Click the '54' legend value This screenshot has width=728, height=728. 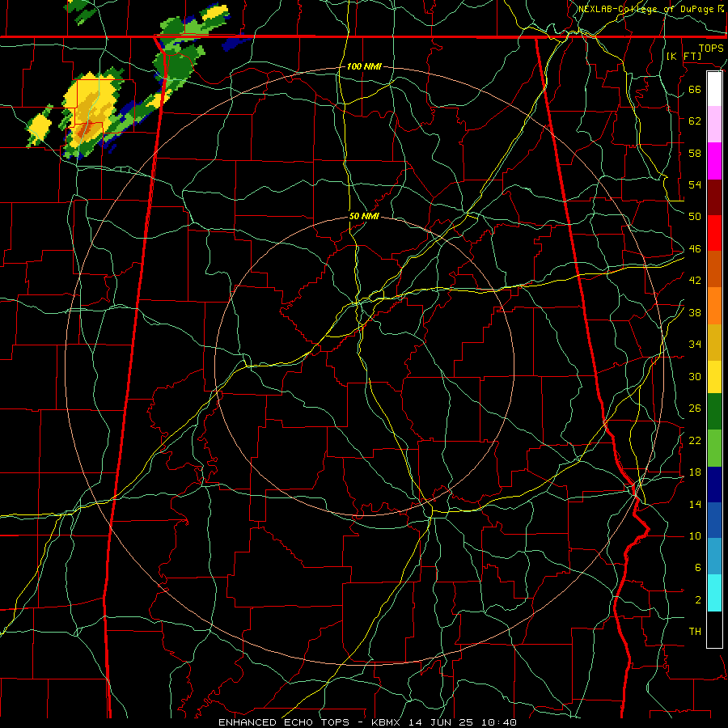pos(695,184)
